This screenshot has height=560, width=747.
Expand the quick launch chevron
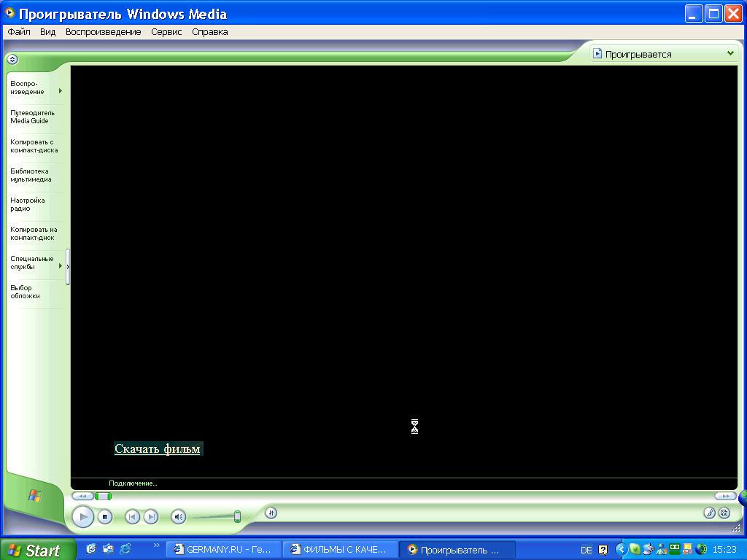coord(157,545)
